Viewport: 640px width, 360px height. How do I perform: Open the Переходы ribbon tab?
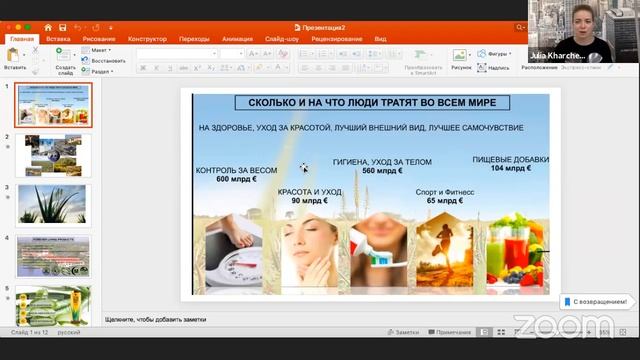(194, 39)
